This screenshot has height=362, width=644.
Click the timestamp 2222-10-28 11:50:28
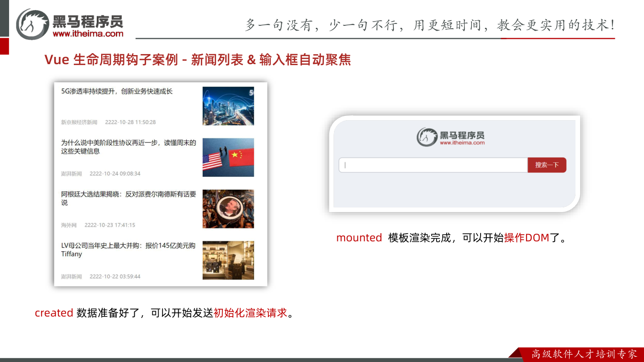point(130,122)
